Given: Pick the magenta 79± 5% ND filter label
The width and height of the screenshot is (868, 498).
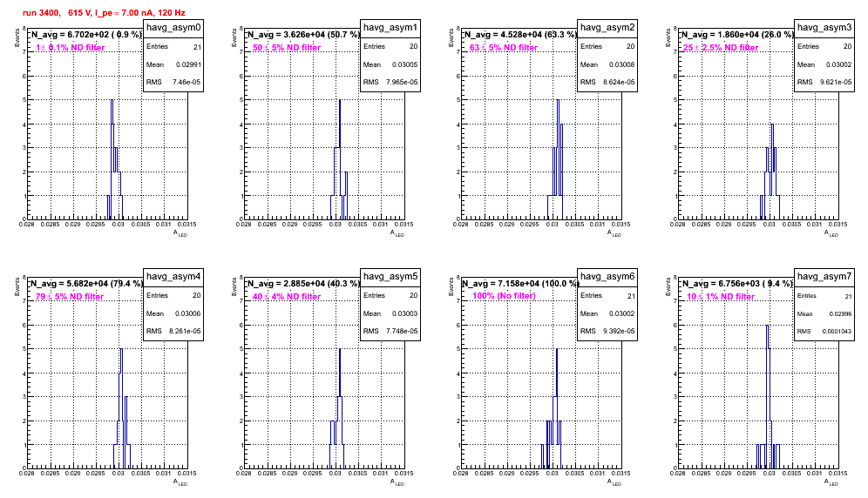Looking at the screenshot, I should click(70, 297).
